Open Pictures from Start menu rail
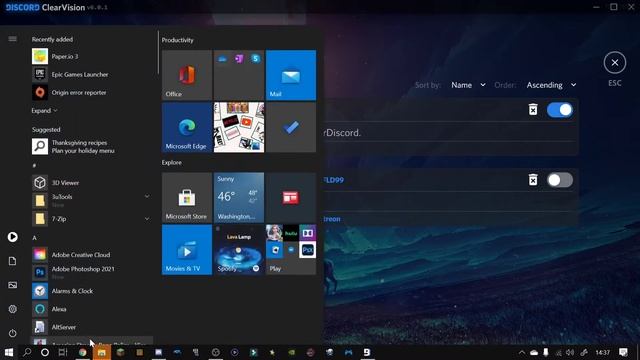Image resolution: width=640 pixels, height=360 pixels. tap(13, 285)
